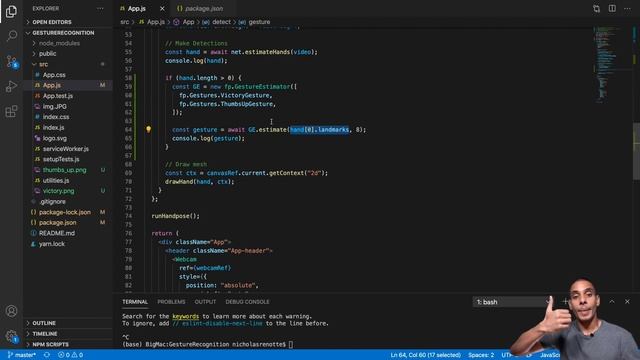Viewport: 640px width, 360px height.
Task: Open thumbs_up.png in the file tree
Action: click(64, 170)
